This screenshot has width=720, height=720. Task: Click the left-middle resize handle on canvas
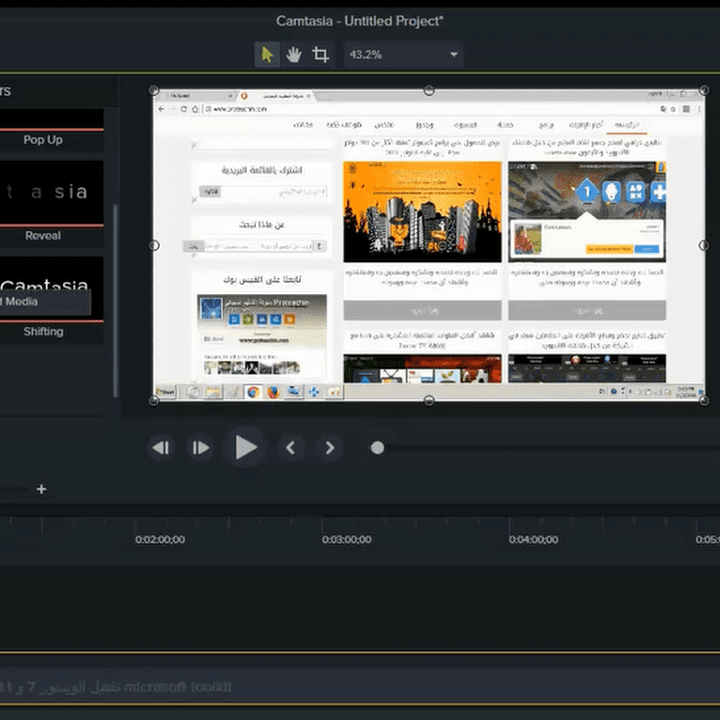(154, 246)
